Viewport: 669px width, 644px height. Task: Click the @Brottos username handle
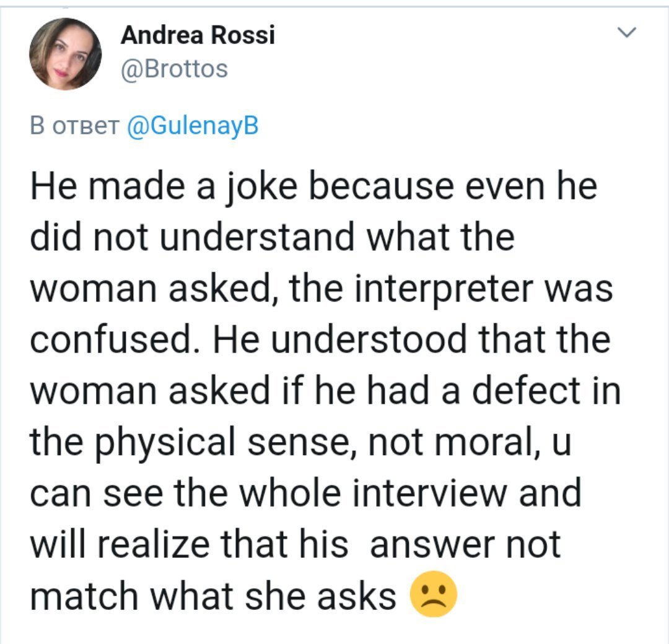(x=174, y=69)
